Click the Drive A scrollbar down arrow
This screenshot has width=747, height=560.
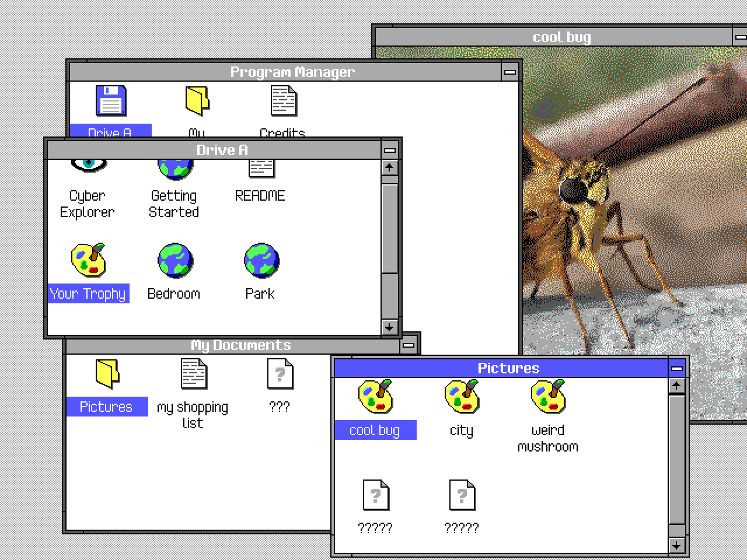(389, 327)
